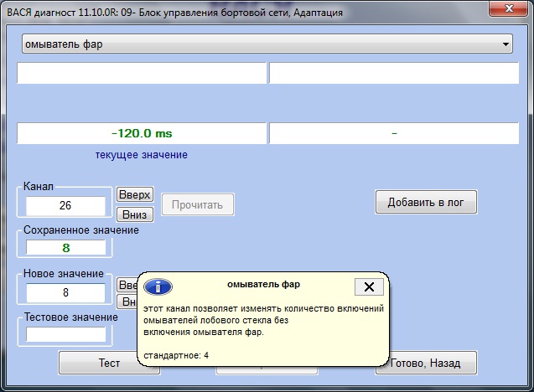Click the Вверх button beside Новое значение
The height and width of the screenshot is (392, 534).
pos(127,285)
